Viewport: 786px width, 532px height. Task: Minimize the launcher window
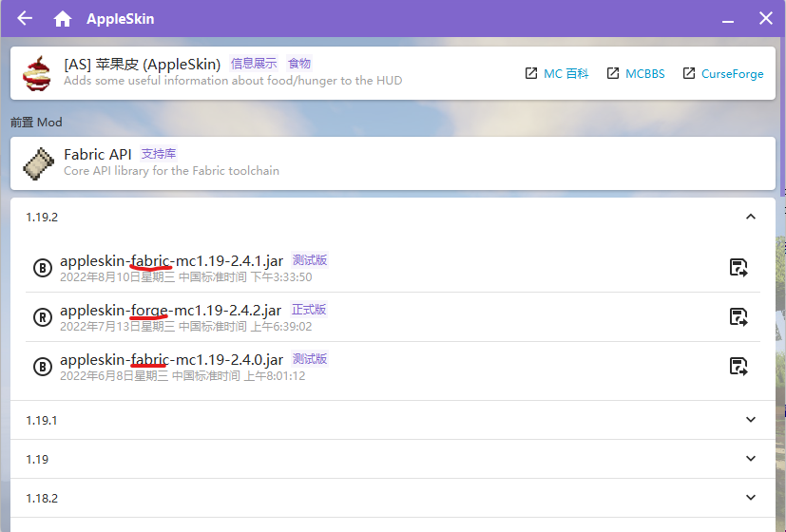[x=731, y=19]
